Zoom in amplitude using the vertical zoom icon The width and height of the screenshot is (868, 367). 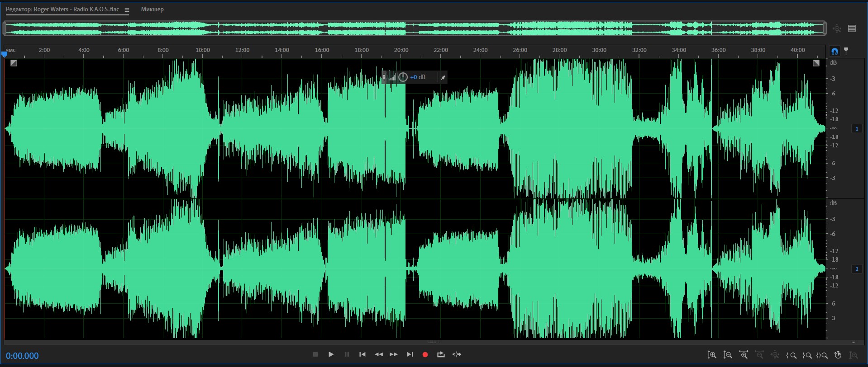(712, 355)
